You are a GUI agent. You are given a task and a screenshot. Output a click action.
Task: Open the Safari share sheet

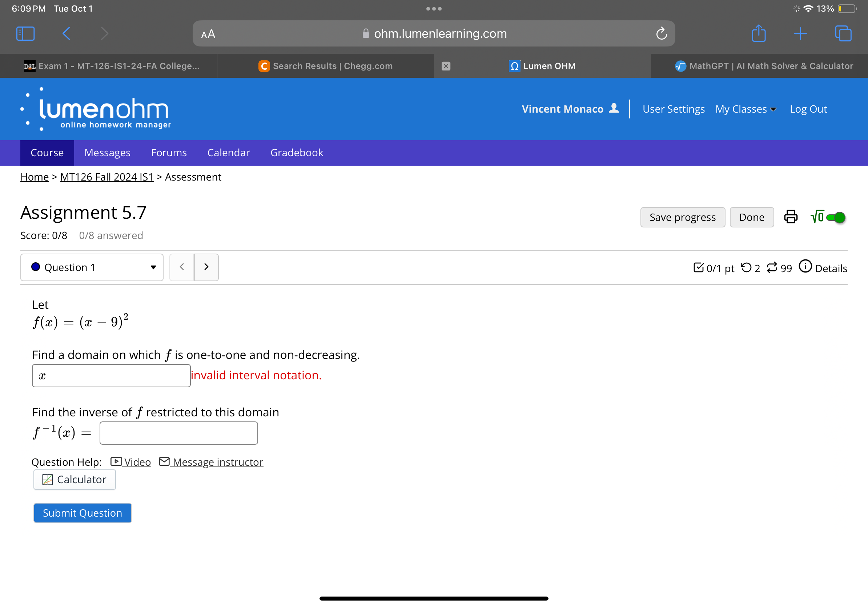(x=759, y=33)
